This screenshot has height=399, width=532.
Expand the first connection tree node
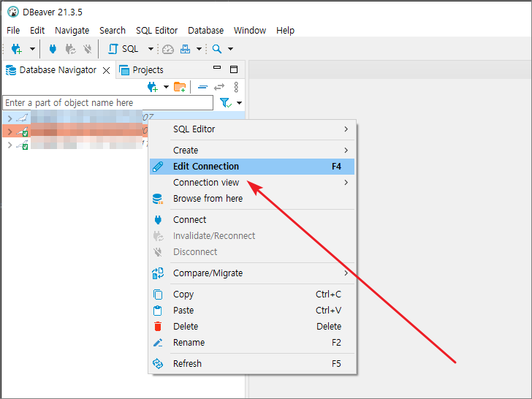pos(9,118)
